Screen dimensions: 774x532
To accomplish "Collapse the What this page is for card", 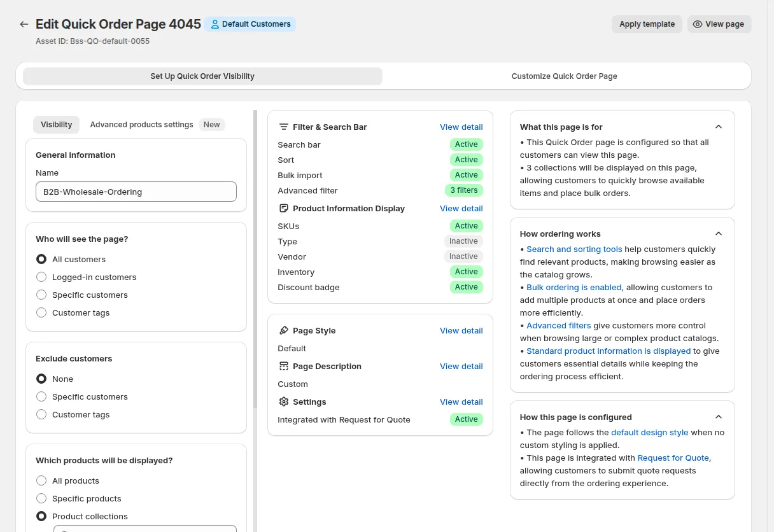I will coord(719,127).
